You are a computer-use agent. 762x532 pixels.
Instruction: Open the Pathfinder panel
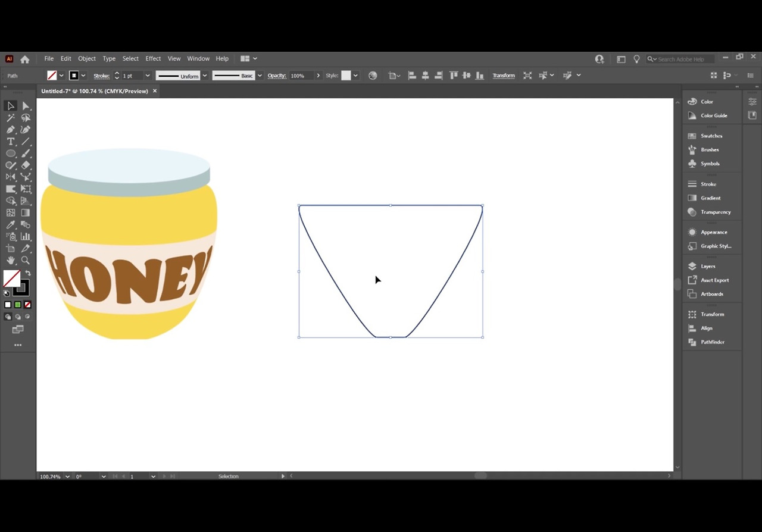coord(712,342)
